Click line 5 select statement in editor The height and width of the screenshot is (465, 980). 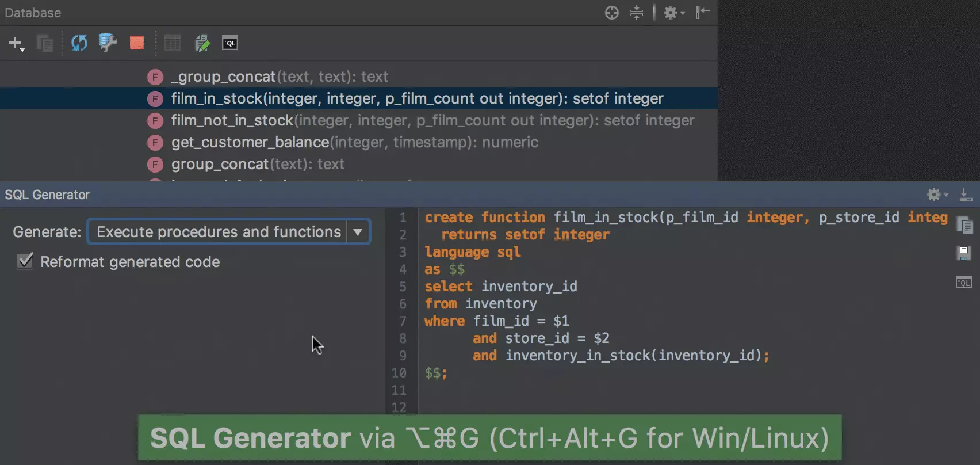pyautogui.click(x=500, y=287)
